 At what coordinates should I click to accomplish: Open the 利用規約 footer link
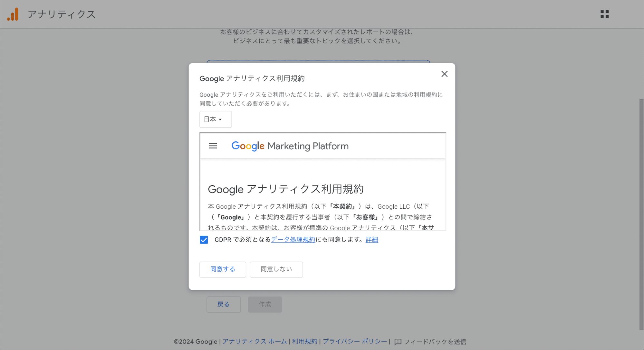click(304, 342)
